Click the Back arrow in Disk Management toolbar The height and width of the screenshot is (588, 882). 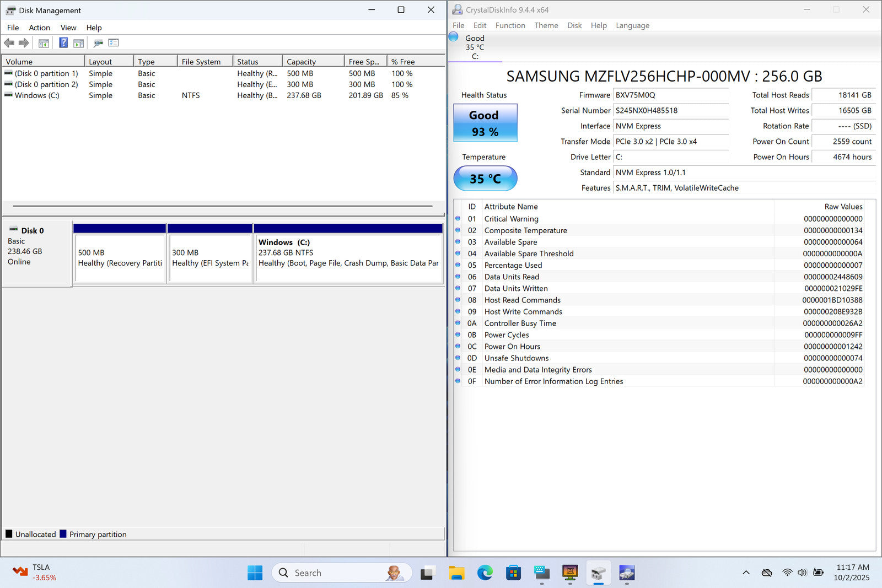(9, 43)
